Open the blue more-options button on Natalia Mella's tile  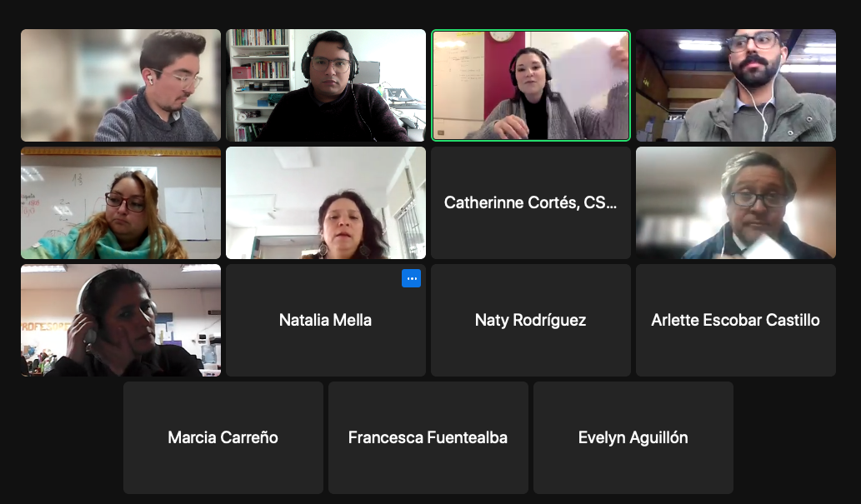click(411, 278)
